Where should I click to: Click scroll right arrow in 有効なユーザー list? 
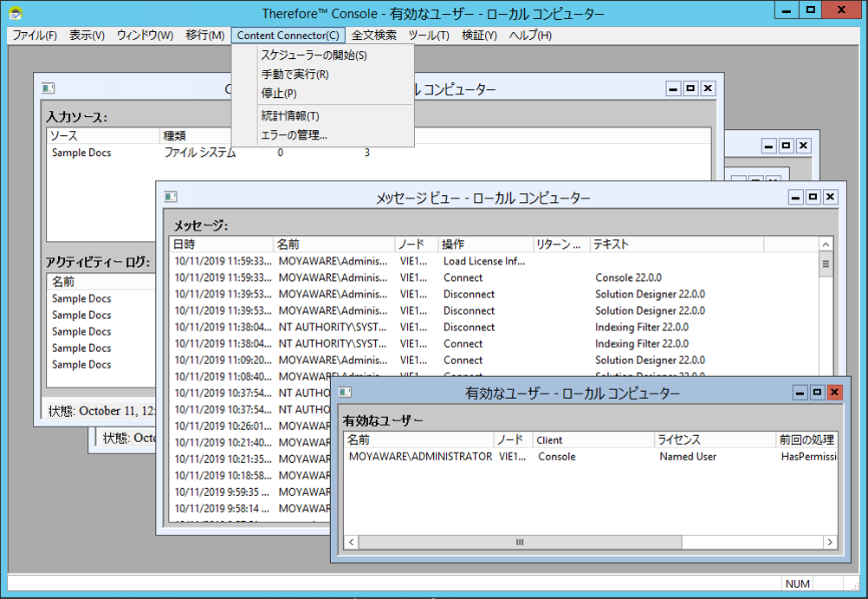coord(830,542)
